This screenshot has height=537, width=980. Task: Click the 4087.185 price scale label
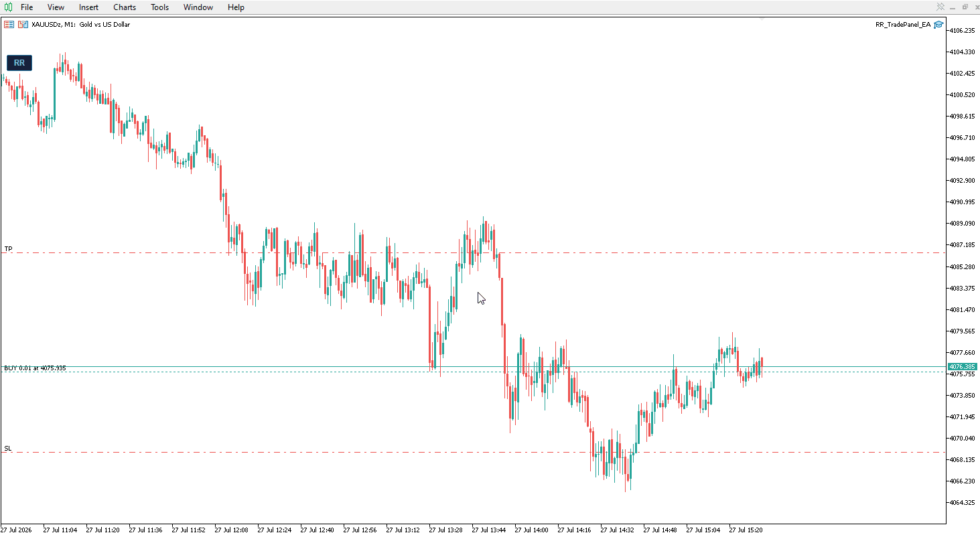click(x=962, y=245)
